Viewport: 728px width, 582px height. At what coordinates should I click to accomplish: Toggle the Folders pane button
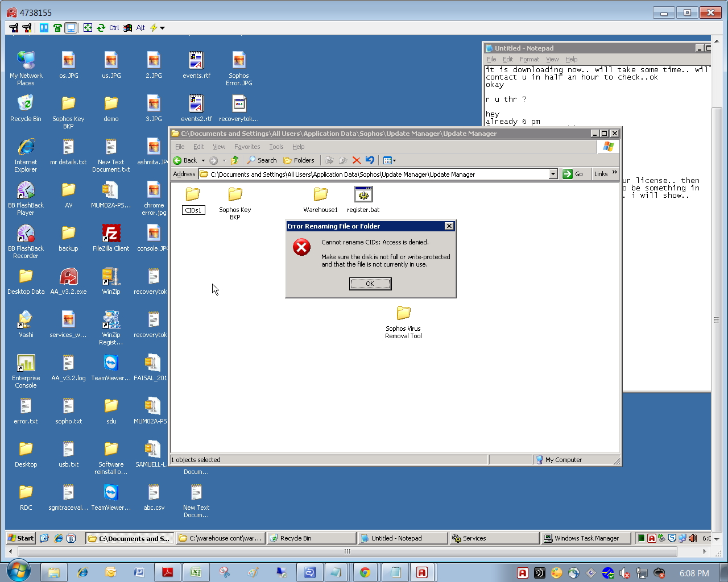tap(299, 160)
